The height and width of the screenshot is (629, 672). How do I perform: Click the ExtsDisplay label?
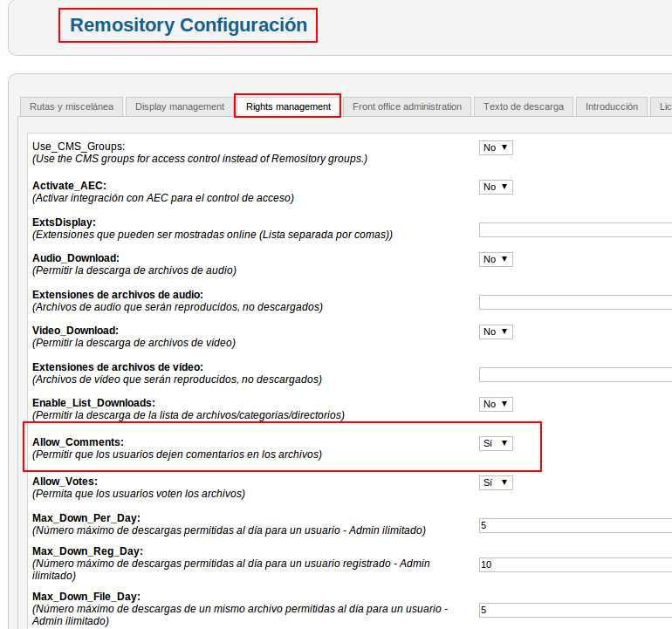pos(64,222)
